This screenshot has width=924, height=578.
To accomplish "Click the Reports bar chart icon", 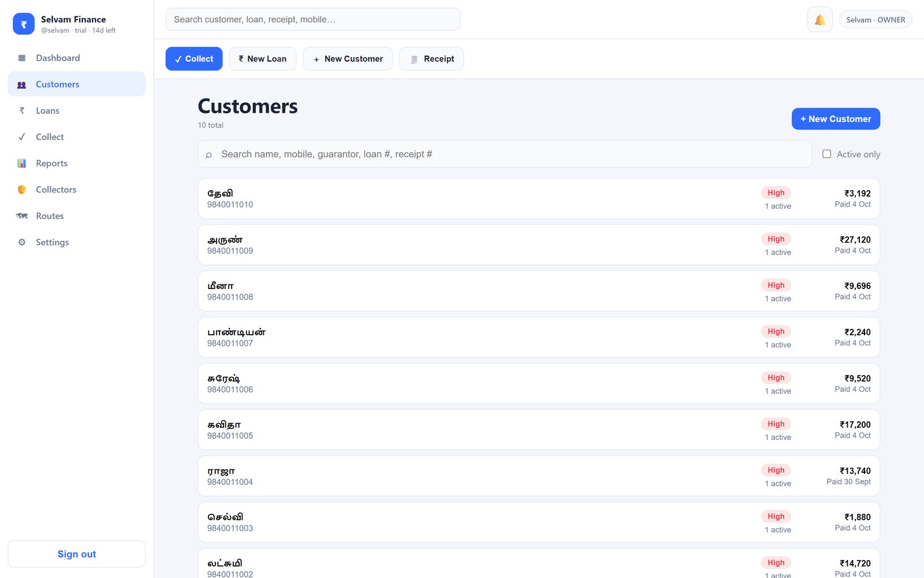I will (22, 163).
